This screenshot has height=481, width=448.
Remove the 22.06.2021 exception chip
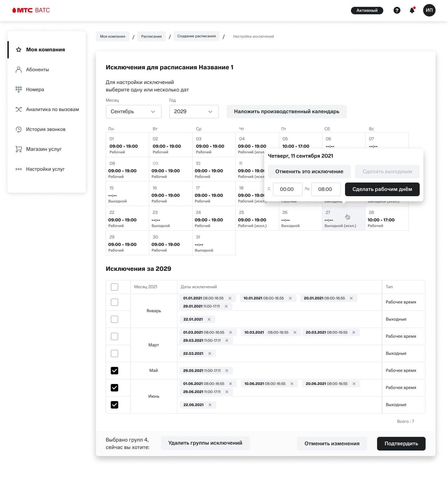click(210, 405)
